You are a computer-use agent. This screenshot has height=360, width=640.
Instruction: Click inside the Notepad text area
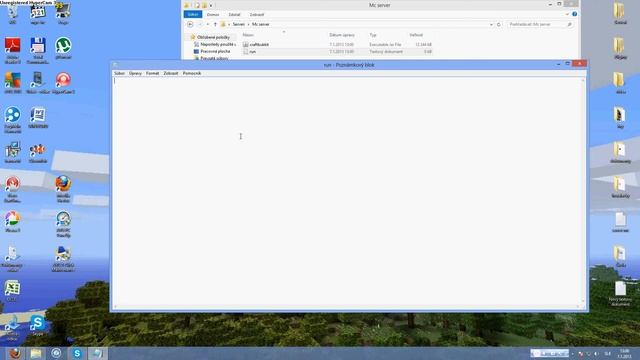pyautogui.click(x=347, y=191)
